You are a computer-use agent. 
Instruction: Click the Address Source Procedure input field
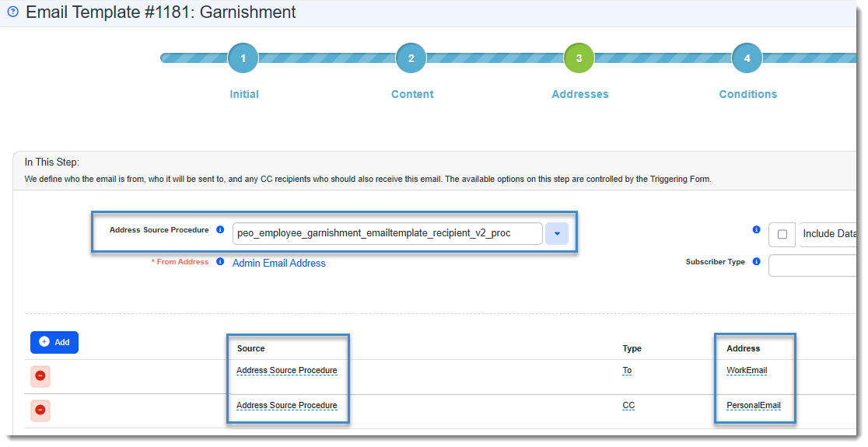(x=387, y=233)
